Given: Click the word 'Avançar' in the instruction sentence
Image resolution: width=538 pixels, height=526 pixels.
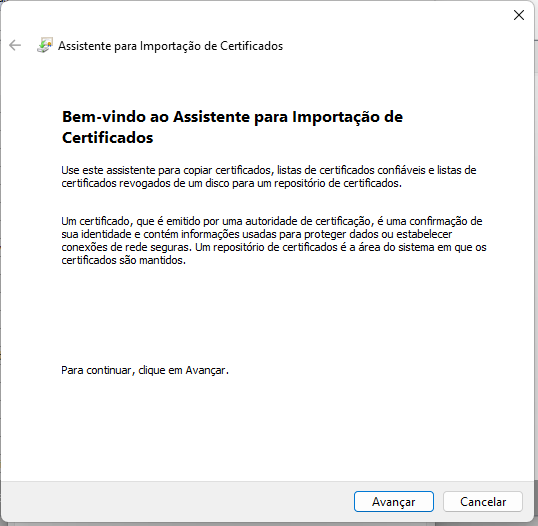Looking at the screenshot, I should pos(205,370).
